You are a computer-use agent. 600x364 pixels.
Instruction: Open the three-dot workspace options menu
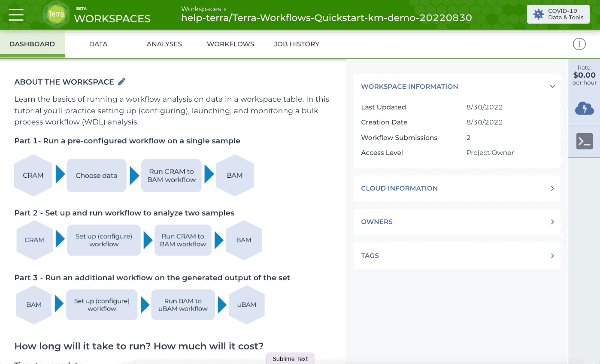(x=579, y=44)
